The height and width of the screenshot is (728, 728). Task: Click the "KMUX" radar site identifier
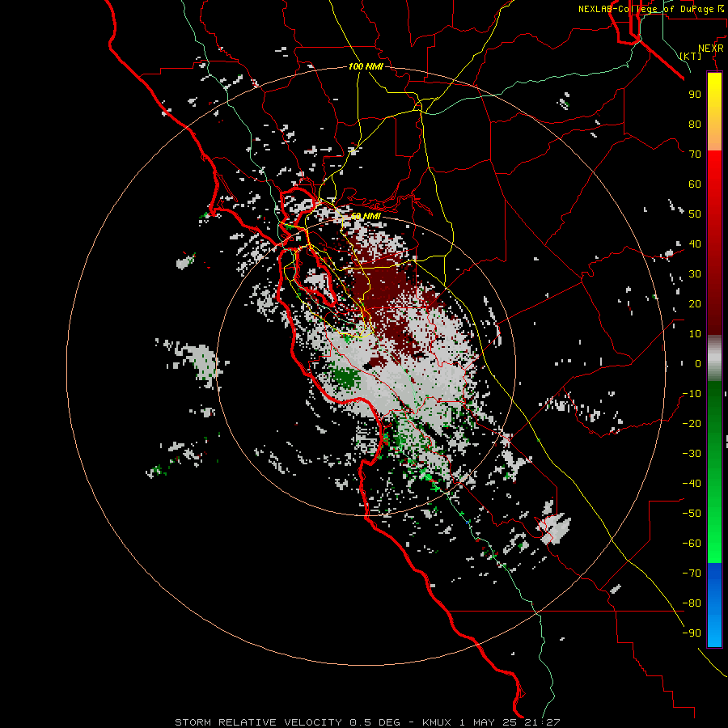click(437, 722)
